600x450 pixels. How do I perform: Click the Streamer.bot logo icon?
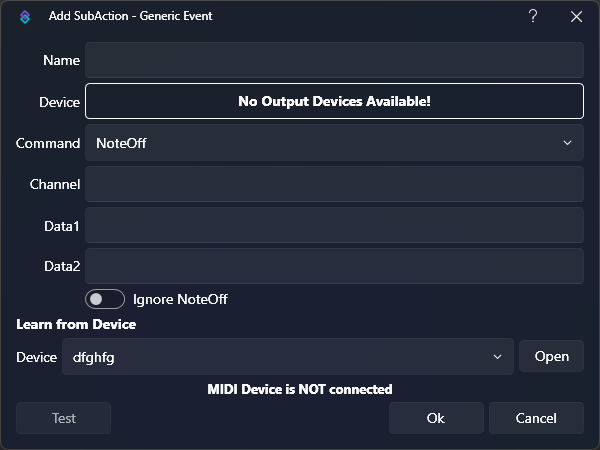pyautogui.click(x=25, y=17)
